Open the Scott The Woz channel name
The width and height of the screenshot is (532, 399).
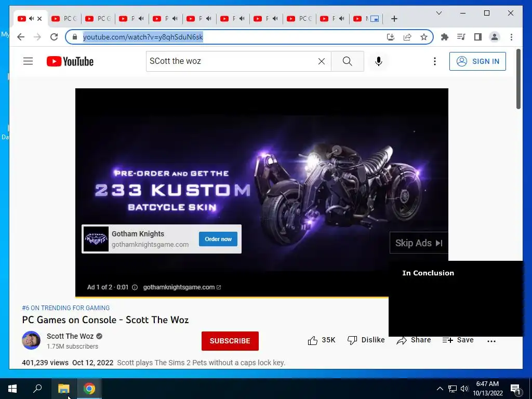[x=70, y=336]
